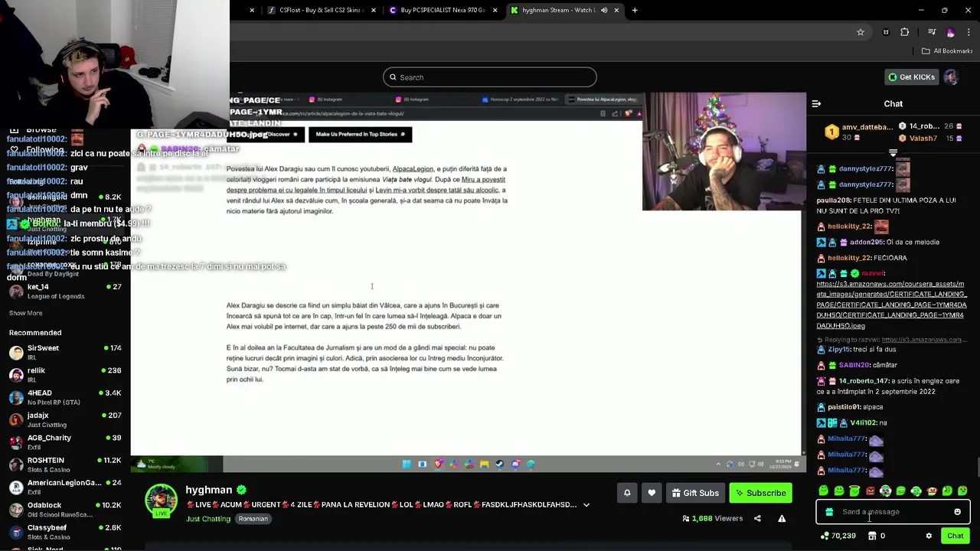Screen dimensions: 980x551
Task: Open 4HEAD recommended channel
Action: tap(65, 397)
